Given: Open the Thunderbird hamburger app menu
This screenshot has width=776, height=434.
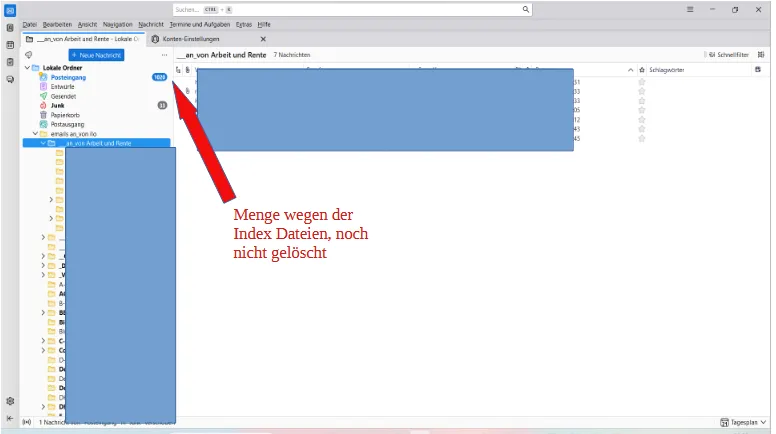Looking at the screenshot, I should 690,9.
